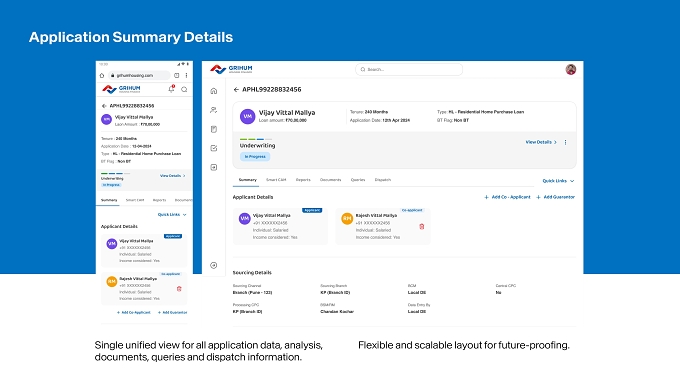The height and width of the screenshot is (383, 680).
Task: Tap the mobile notification bell
Action: click(x=171, y=89)
